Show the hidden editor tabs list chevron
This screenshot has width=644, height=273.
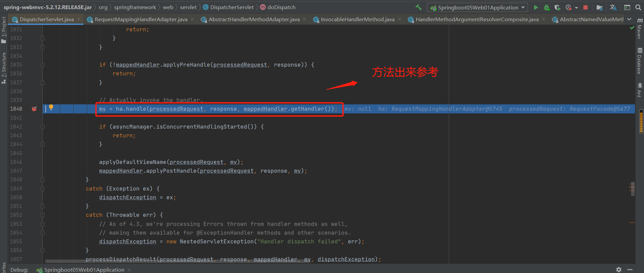pyautogui.click(x=629, y=19)
